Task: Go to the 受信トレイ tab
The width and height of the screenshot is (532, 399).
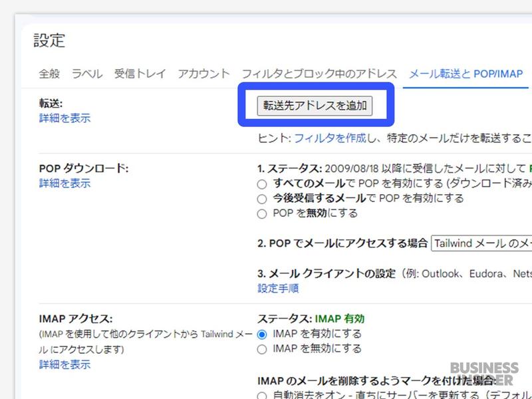Action: 140,74
